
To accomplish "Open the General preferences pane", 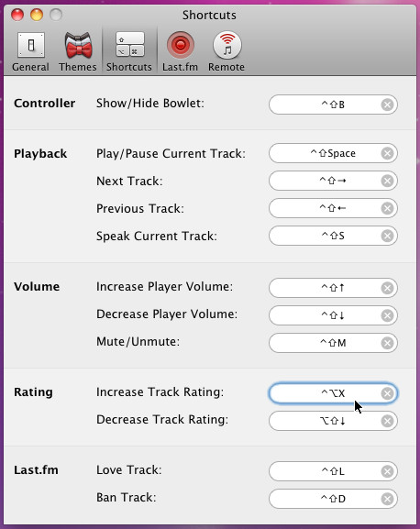I will 30,52.
